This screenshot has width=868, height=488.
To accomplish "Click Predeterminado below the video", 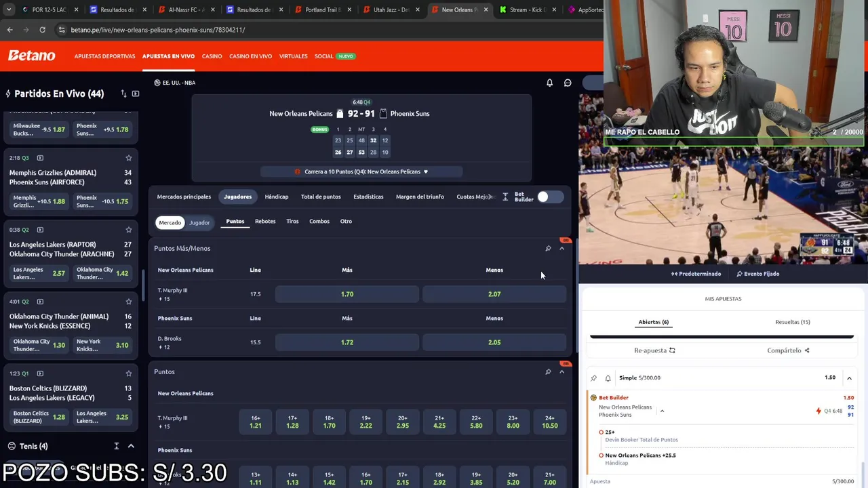I will point(696,274).
